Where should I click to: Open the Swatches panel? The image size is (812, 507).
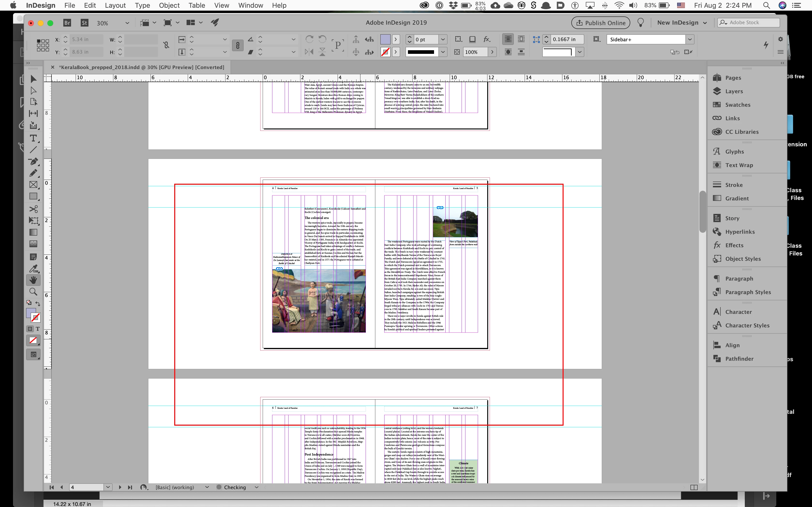(x=738, y=105)
